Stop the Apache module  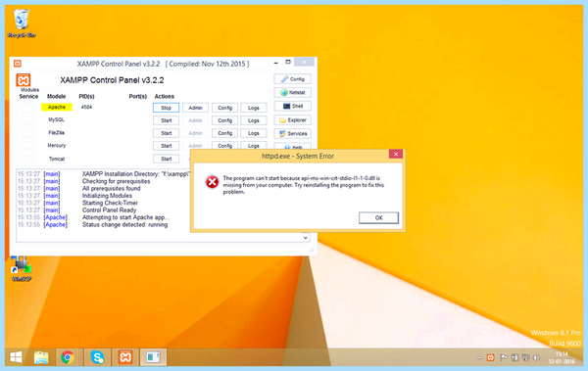[x=166, y=108]
